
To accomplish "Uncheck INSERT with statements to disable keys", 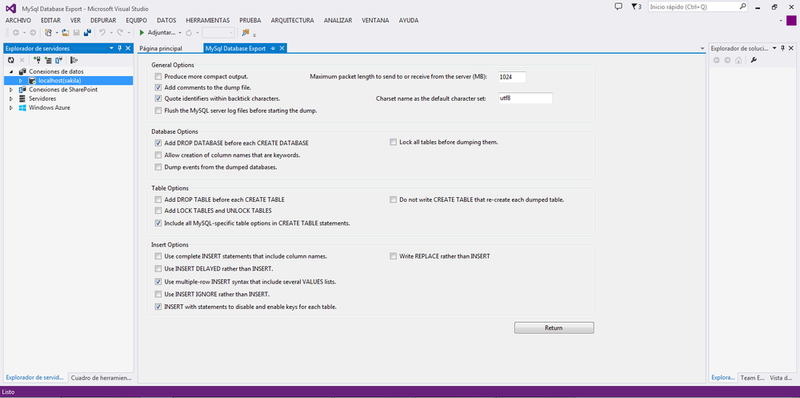I will tap(158, 307).
